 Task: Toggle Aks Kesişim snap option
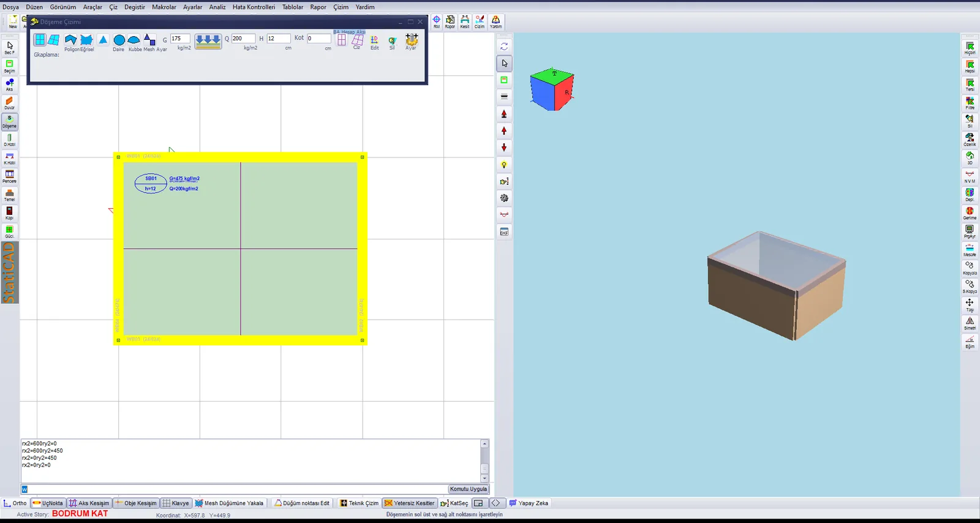pyautogui.click(x=89, y=503)
